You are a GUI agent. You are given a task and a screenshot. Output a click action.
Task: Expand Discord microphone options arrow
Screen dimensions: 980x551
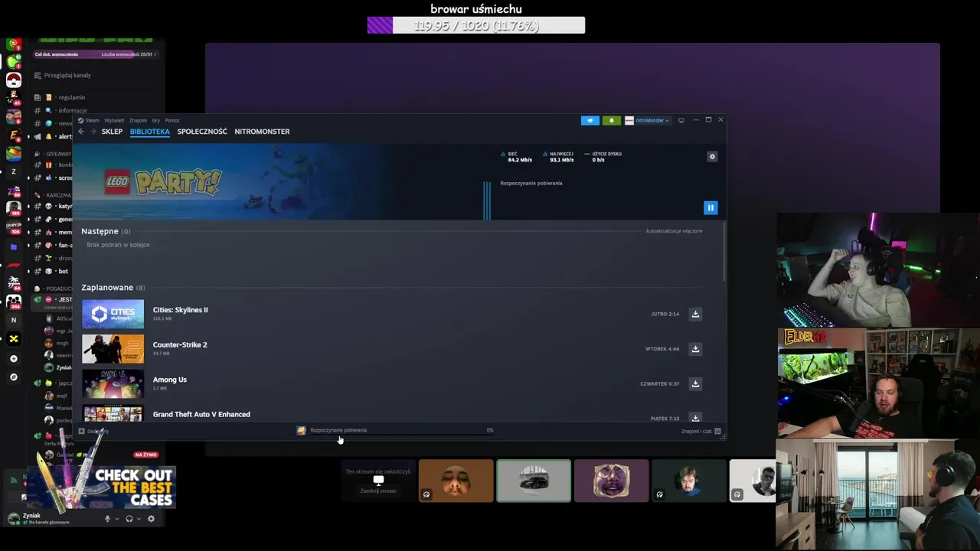click(x=116, y=519)
